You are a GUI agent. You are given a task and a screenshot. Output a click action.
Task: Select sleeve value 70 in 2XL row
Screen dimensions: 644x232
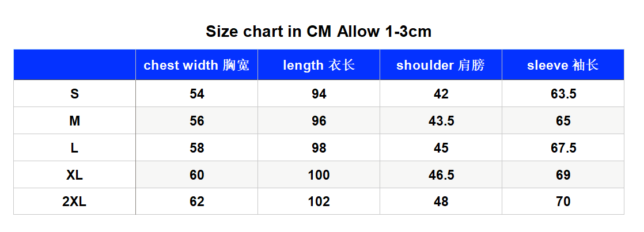[563, 201]
